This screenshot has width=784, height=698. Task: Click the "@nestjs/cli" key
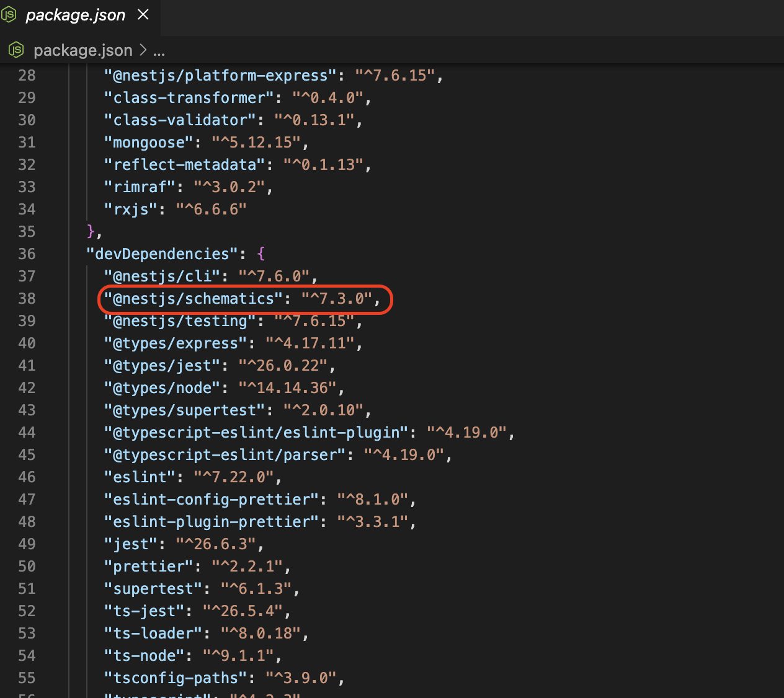(163, 276)
